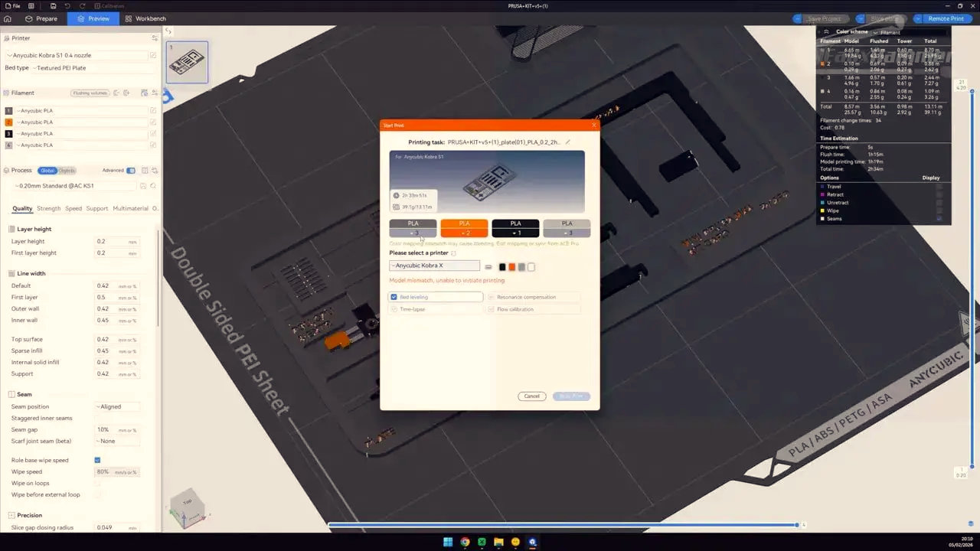Open the Strength settings tab
The width and height of the screenshot is (980, 551).
(48, 208)
